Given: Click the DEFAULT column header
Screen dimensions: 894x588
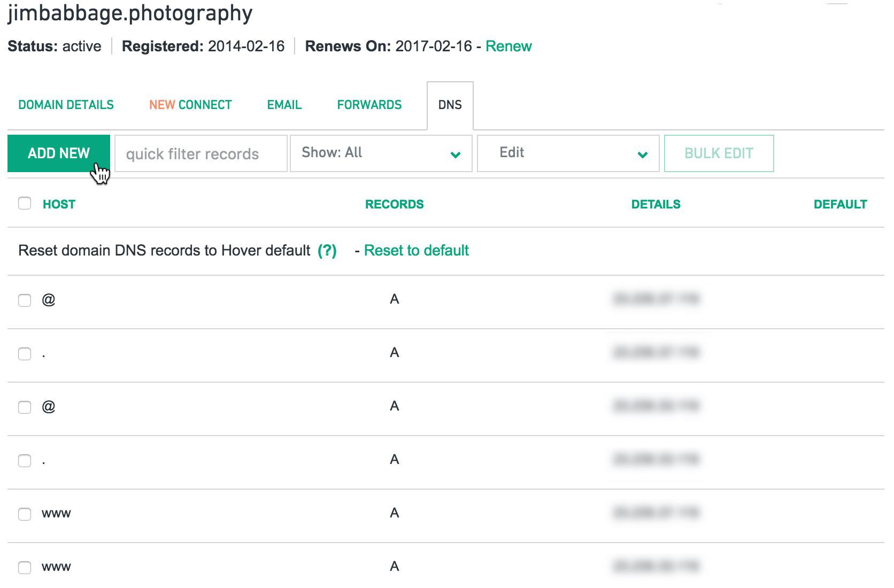Looking at the screenshot, I should tap(841, 204).
